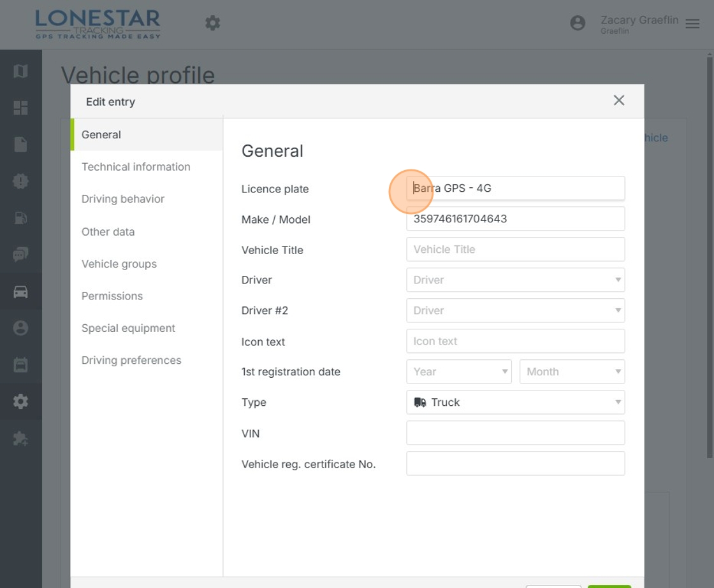Change the vehicle Type dropdown from Truck

click(515, 402)
